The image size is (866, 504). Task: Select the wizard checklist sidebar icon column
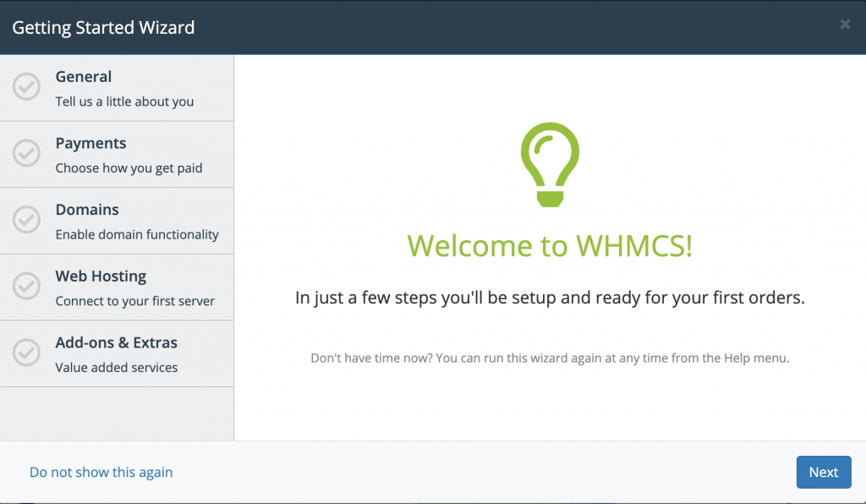26,220
